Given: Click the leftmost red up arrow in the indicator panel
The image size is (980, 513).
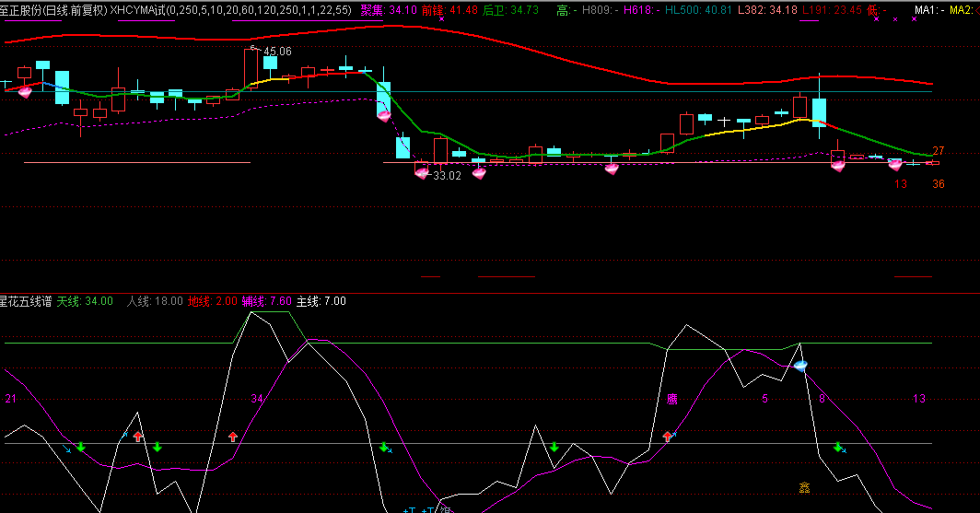Looking at the screenshot, I should (138, 436).
